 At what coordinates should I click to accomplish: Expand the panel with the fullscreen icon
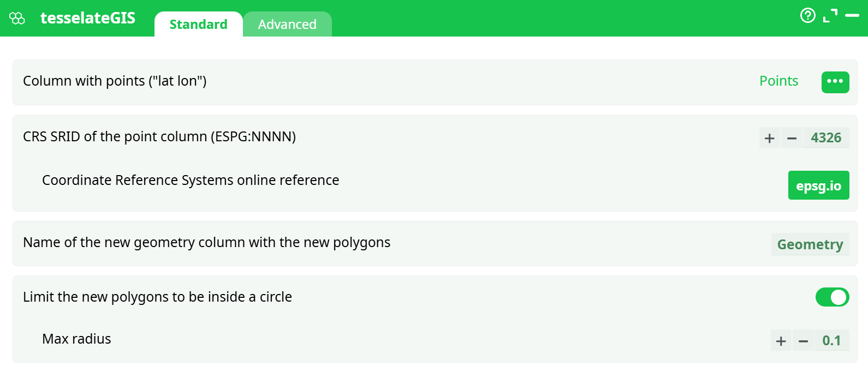pos(830,16)
